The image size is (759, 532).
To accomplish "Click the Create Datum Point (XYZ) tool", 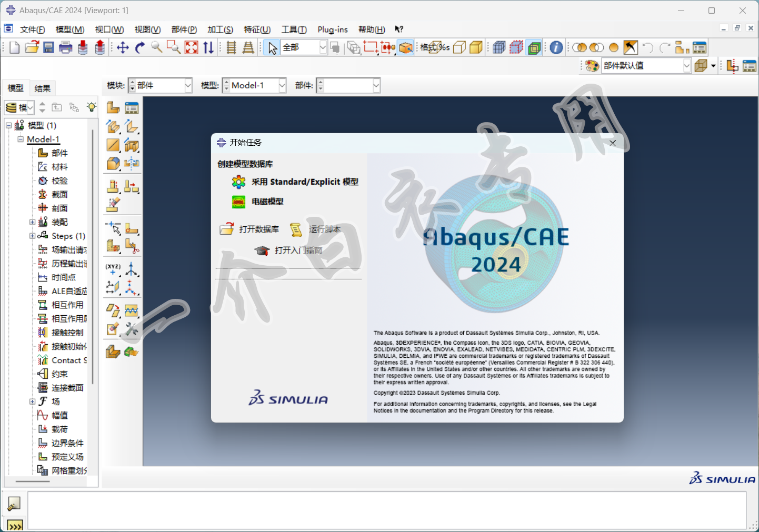I will [113, 270].
